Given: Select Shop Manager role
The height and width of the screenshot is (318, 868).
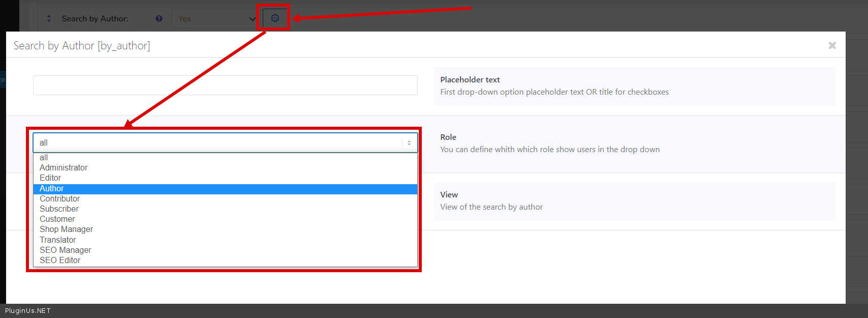Looking at the screenshot, I should 67,229.
